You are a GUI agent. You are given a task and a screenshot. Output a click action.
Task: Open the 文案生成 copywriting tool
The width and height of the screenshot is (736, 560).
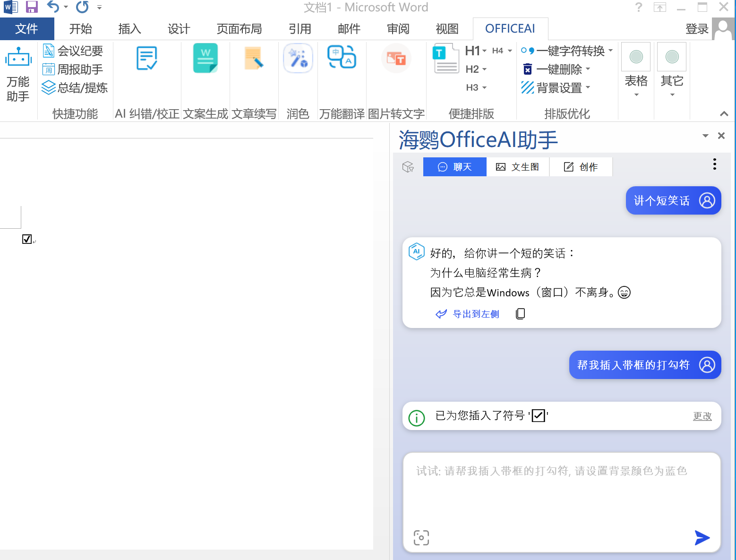click(205, 58)
